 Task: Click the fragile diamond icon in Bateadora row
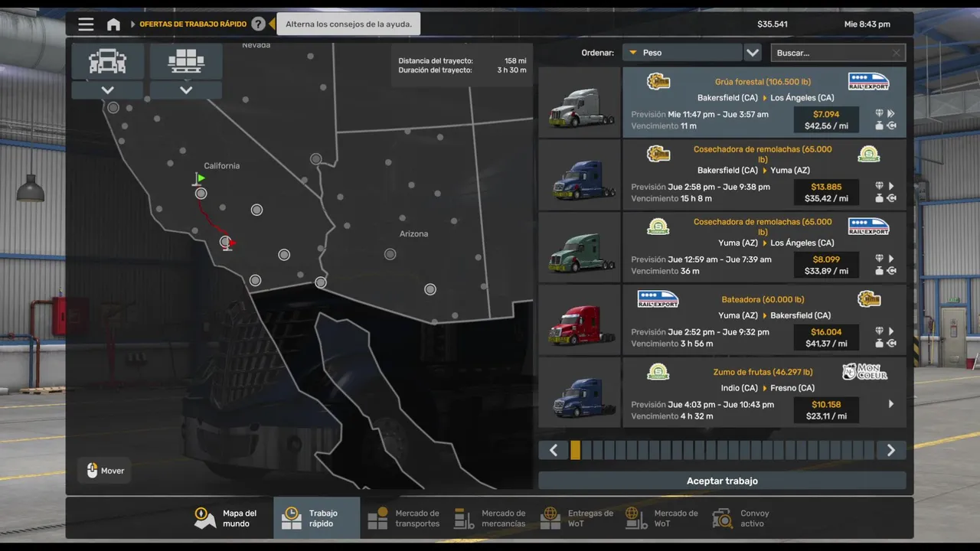click(x=879, y=331)
